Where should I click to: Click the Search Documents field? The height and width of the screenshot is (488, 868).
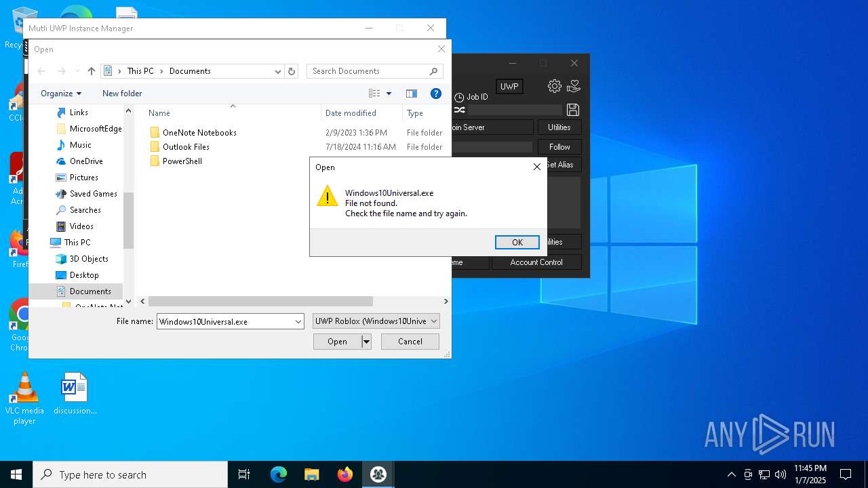tap(375, 71)
